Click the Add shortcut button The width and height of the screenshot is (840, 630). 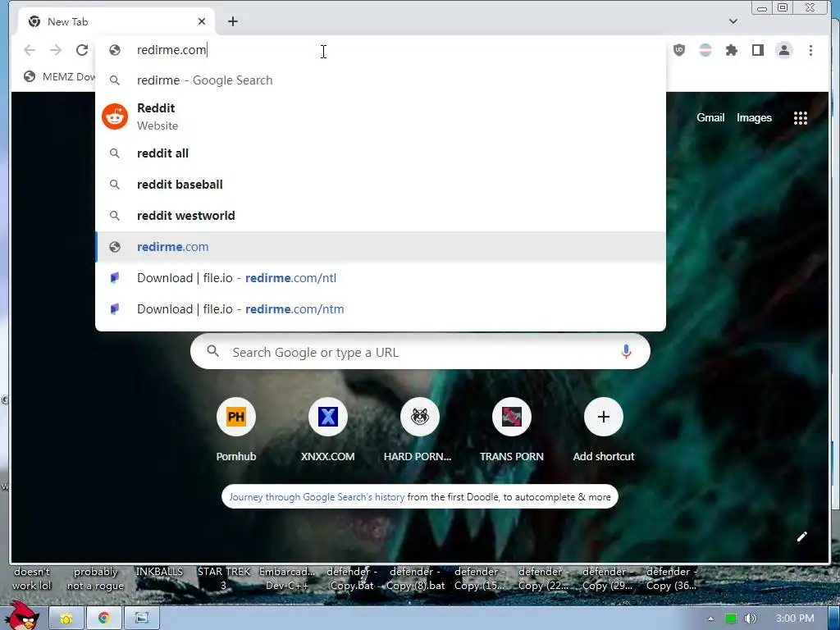coord(603,430)
